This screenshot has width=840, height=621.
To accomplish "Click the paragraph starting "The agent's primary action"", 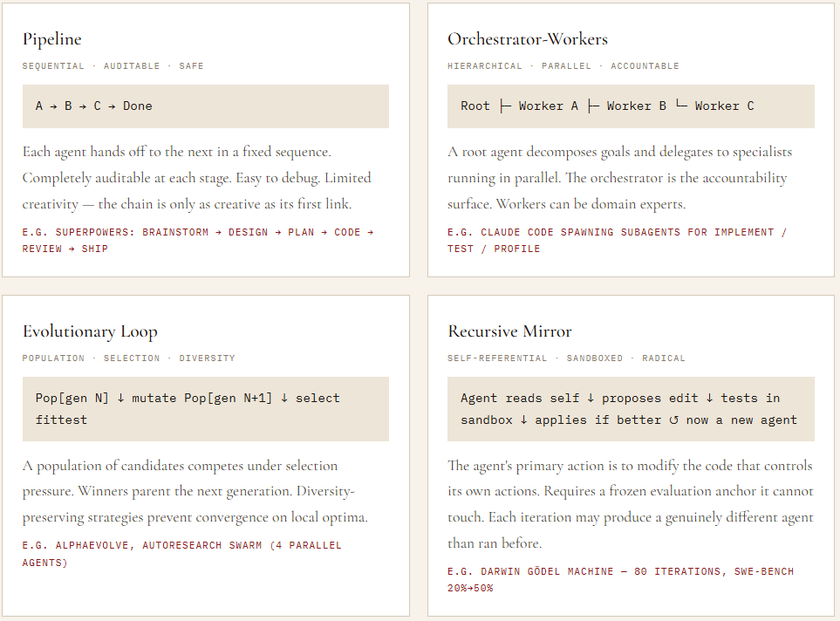I will click(x=631, y=504).
